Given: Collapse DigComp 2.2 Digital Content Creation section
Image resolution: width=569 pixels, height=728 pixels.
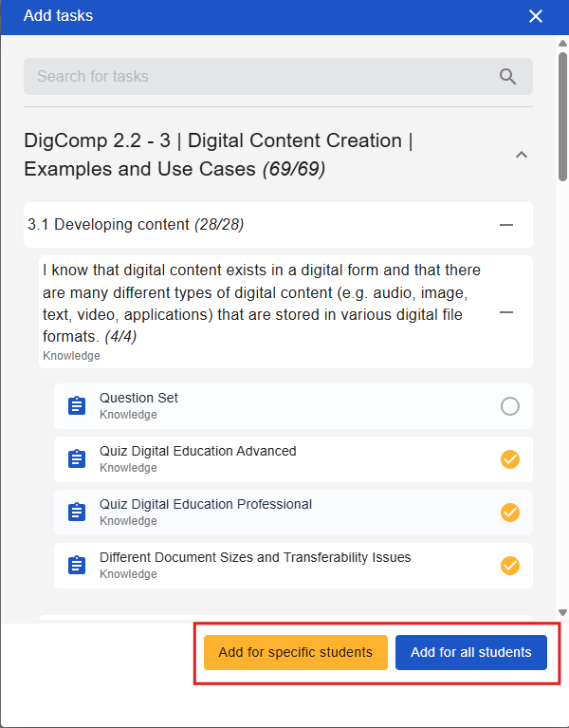Looking at the screenshot, I should (x=521, y=155).
